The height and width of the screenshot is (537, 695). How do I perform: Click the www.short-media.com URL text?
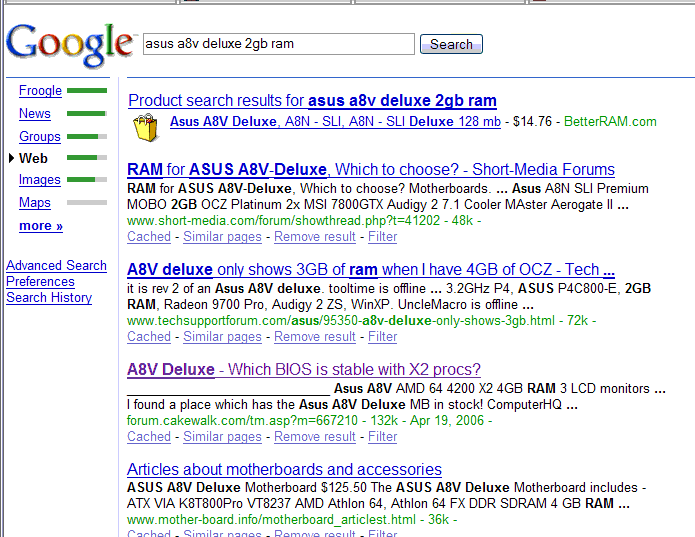[x=284, y=220]
